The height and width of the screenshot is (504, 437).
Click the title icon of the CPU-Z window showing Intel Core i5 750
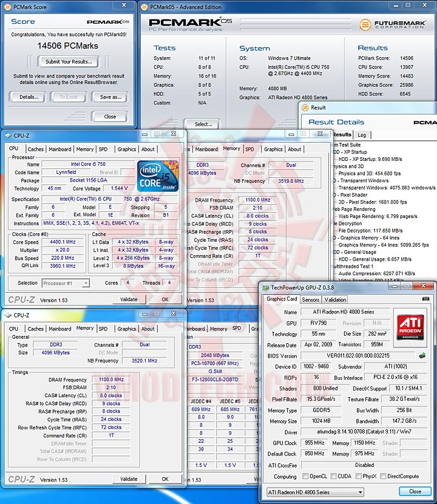click(x=8, y=135)
